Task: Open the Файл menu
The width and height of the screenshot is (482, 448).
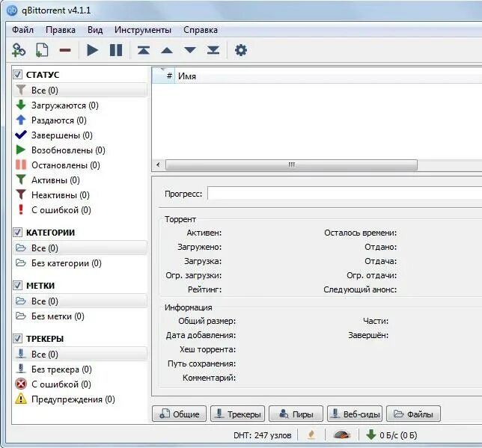Action: coord(22,30)
